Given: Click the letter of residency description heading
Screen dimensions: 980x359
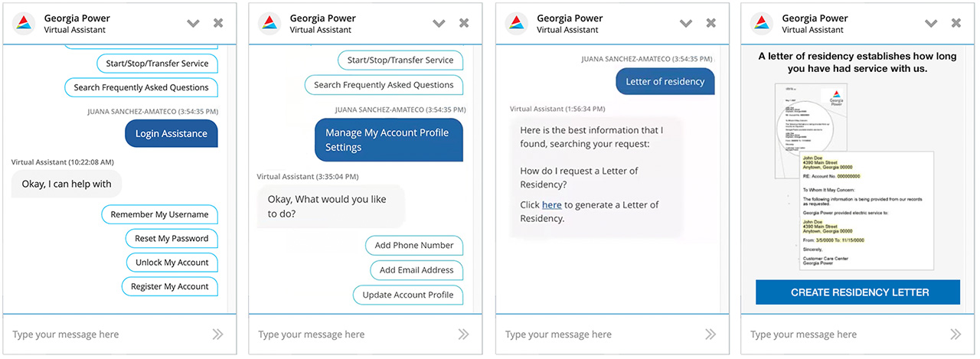Looking at the screenshot, I should (x=858, y=62).
